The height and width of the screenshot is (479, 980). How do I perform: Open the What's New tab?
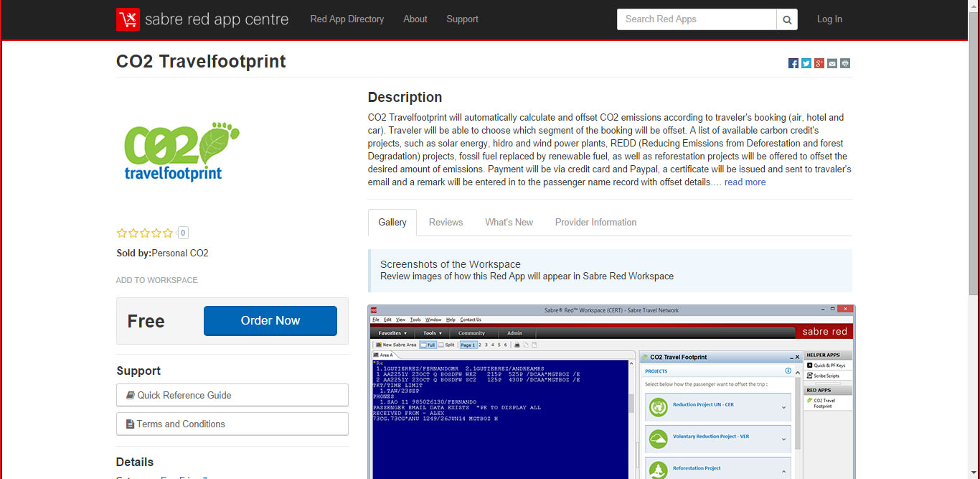(x=509, y=223)
